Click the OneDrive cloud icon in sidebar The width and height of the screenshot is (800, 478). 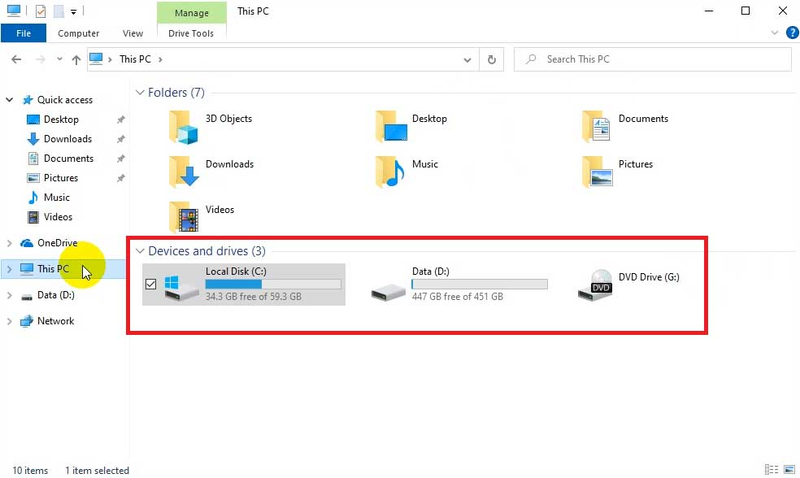pos(27,243)
